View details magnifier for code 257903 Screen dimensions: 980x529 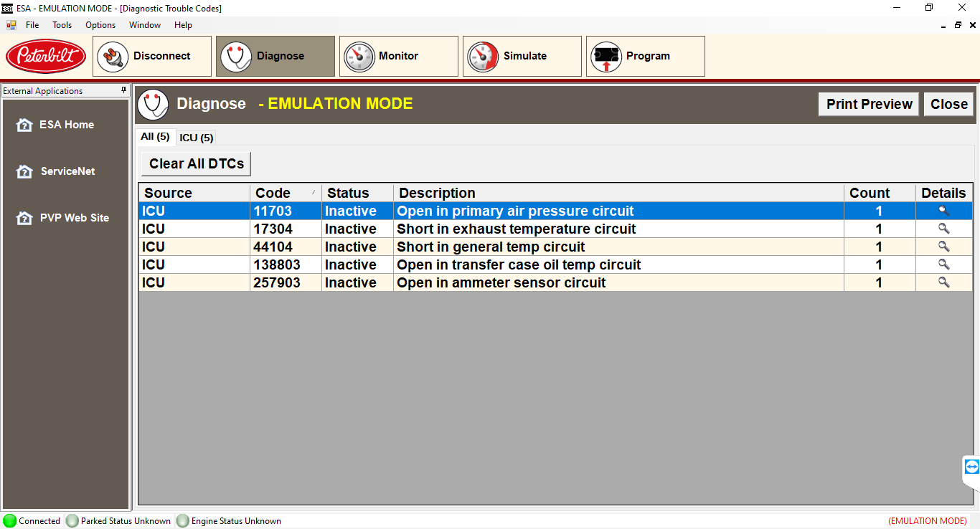pyautogui.click(x=943, y=282)
